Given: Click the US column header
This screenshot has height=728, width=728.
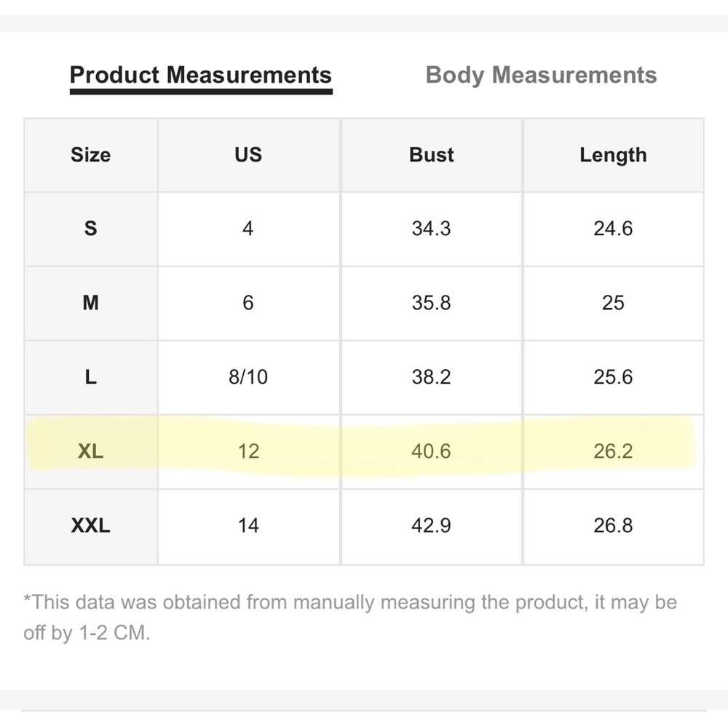Looking at the screenshot, I should pos(248,154).
